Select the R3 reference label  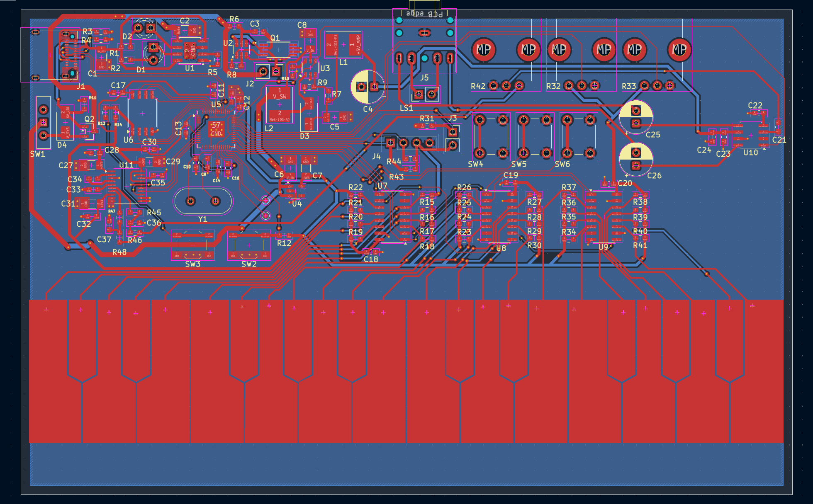click(x=87, y=31)
